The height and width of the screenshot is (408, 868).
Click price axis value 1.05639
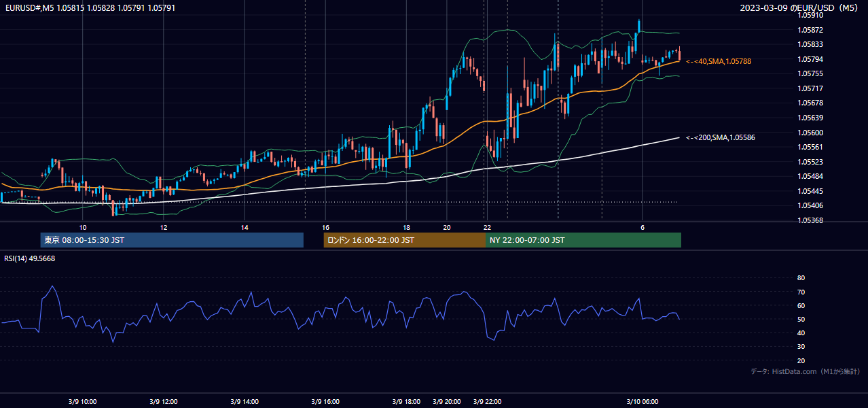click(810, 118)
